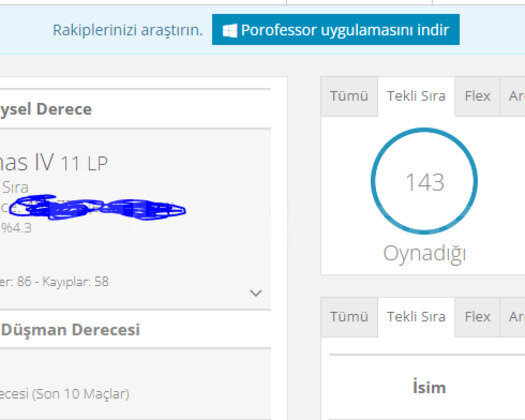Click the İsim column header
The height and width of the screenshot is (420, 525).
coord(429,388)
